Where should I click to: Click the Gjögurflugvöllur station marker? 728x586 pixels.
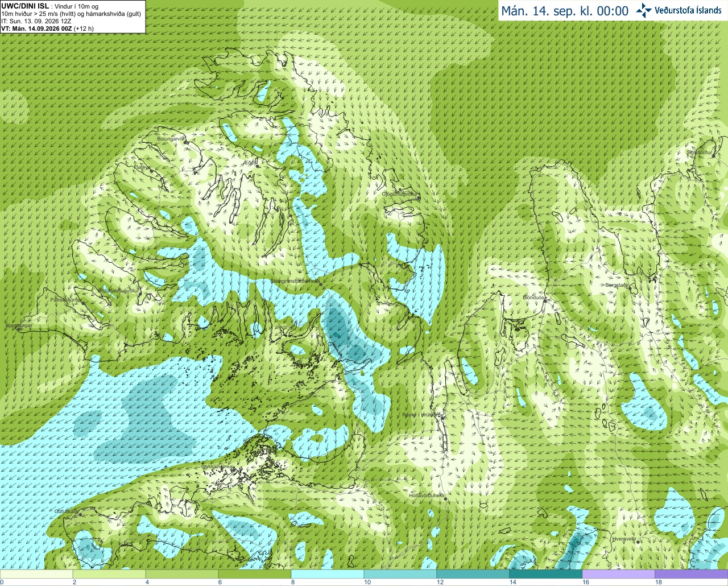tap(419, 198)
